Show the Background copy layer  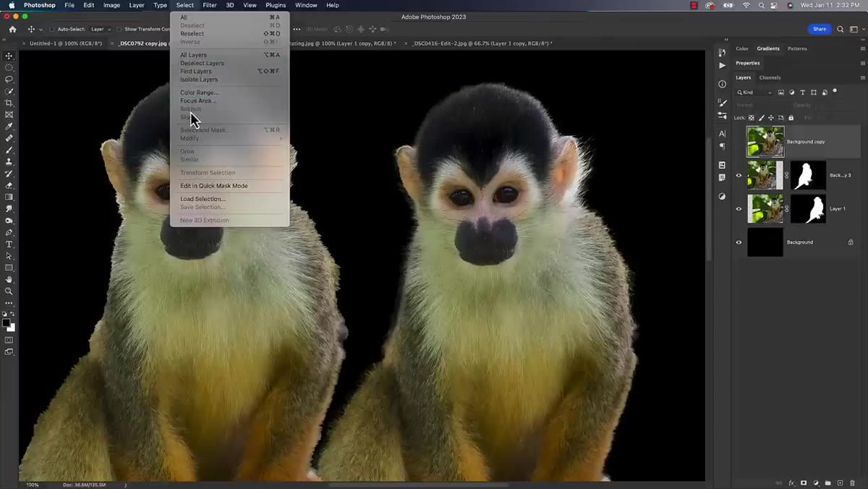[739, 142]
